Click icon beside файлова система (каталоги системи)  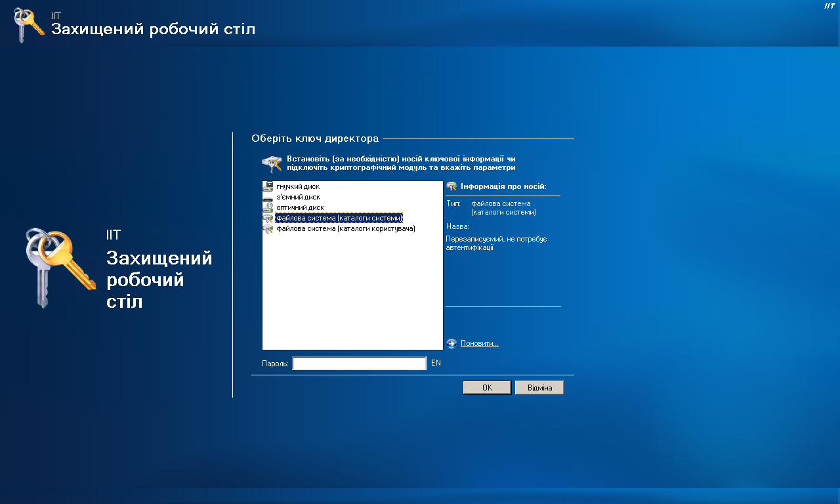(x=268, y=218)
